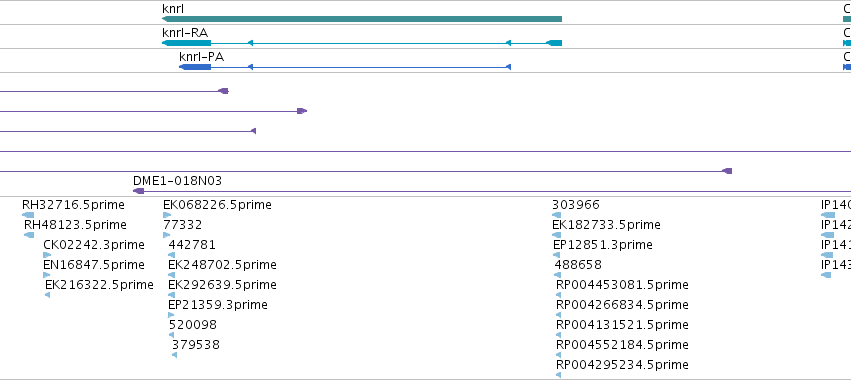The image size is (851, 380).
Task: Click the knrl-PA protein label
Action: (x=201, y=56)
